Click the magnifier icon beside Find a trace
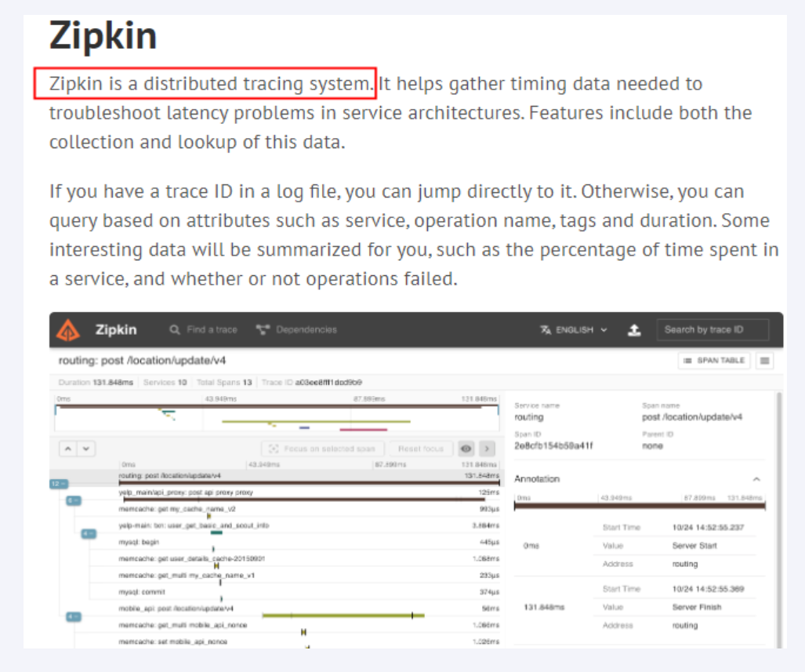The height and width of the screenshot is (672, 805). [175, 330]
